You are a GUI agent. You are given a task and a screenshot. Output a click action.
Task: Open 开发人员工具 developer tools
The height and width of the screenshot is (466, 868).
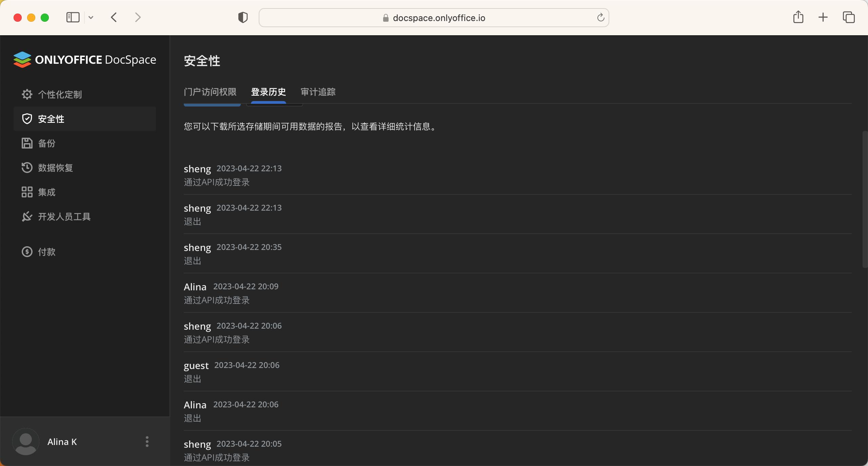[x=64, y=216]
